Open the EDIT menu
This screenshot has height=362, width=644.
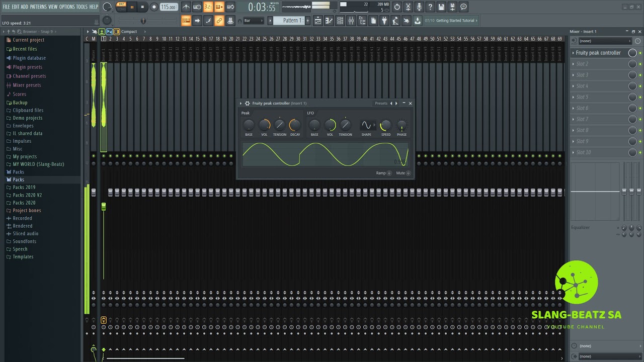(16, 7)
